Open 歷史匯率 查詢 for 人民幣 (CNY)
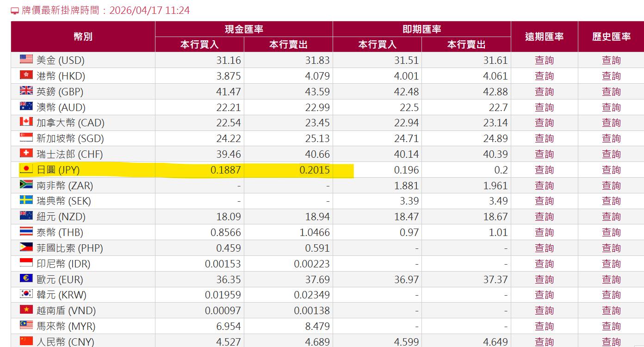 [x=611, y=341]
